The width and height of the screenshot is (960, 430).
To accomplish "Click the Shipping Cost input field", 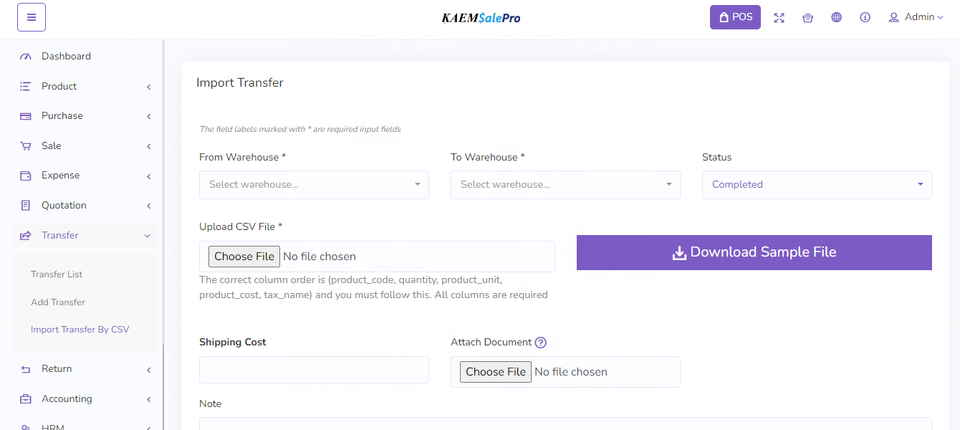I will 314,370.
